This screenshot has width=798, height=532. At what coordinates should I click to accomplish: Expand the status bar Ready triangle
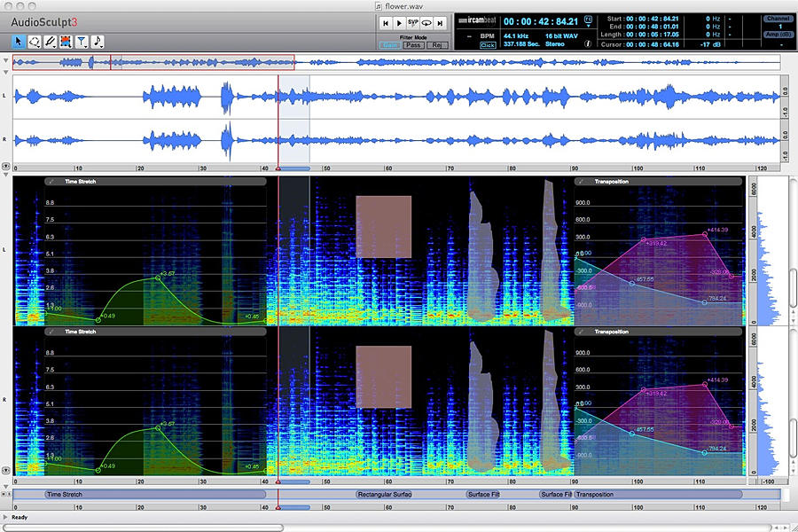click(x=5, y=517)
